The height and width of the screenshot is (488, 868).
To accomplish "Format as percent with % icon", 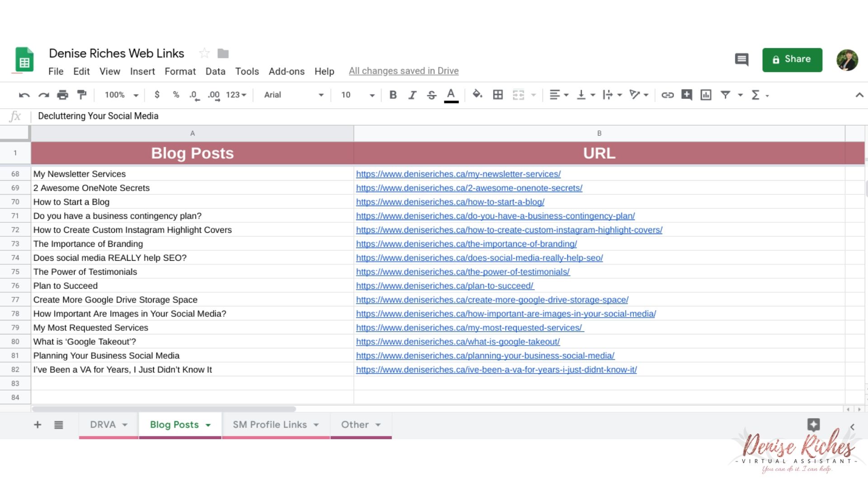I will pyautogui.click(x=176, y=95).
